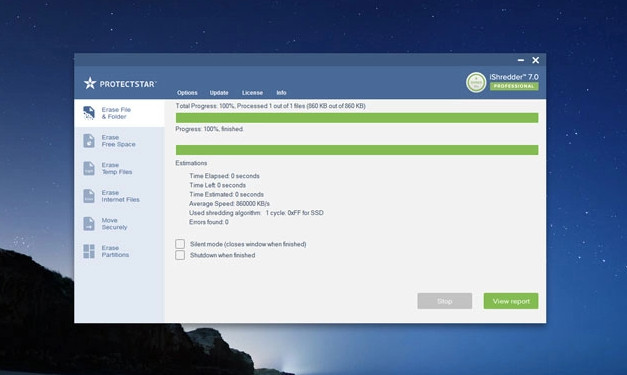Viewport: 627px width, 375px height.
Task: Click the Erase Free Space page icon
Action: tap(89, 141)
